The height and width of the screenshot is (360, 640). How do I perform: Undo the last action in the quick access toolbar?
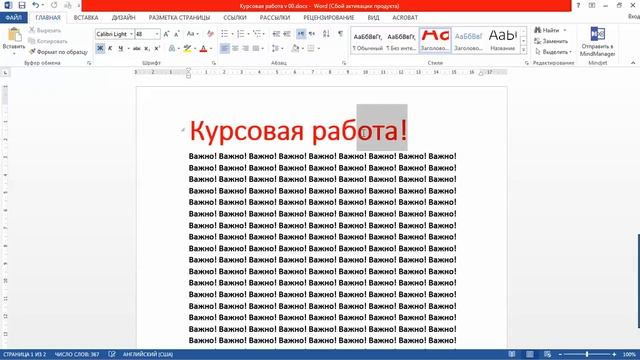(36, 5)
